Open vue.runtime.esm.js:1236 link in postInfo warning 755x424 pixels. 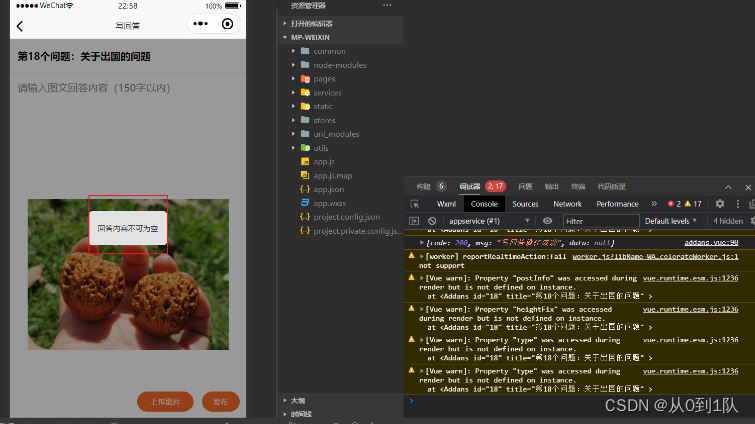coord(690,278)
